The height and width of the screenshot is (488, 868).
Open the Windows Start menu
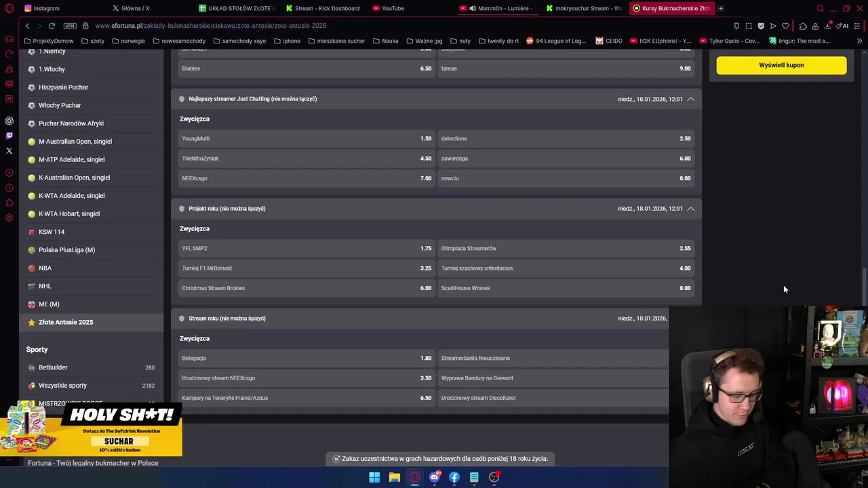[x=374, y=477]
